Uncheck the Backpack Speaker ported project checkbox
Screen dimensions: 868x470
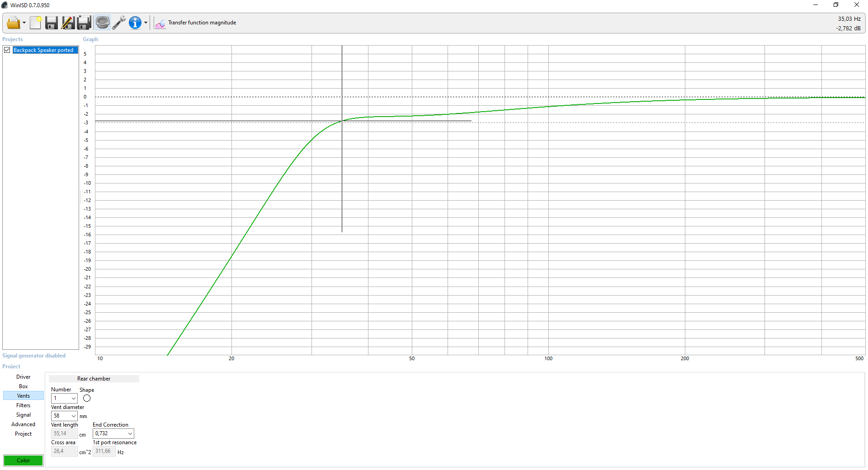pos(7,50)
